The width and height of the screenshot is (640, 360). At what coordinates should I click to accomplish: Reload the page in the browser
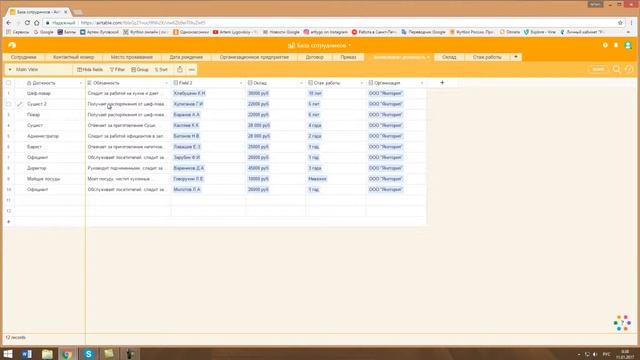point(27,23)
